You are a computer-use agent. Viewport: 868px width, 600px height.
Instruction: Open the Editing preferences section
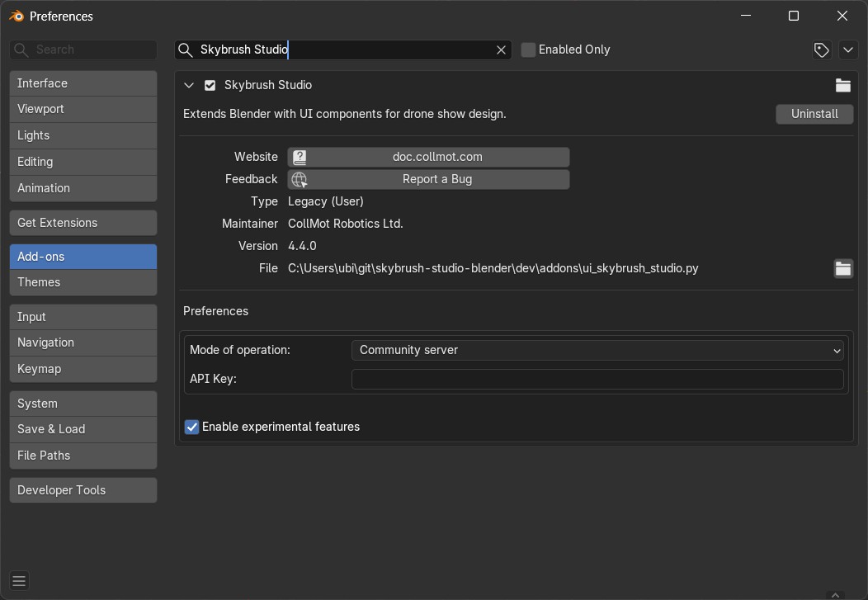(83, 163)
